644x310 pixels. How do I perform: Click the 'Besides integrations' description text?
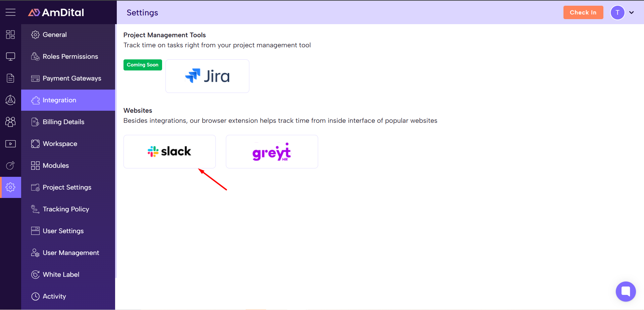point(280,120)
